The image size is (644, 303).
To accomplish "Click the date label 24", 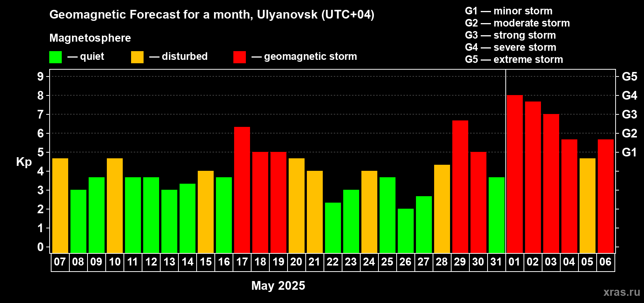I will 369,262.
